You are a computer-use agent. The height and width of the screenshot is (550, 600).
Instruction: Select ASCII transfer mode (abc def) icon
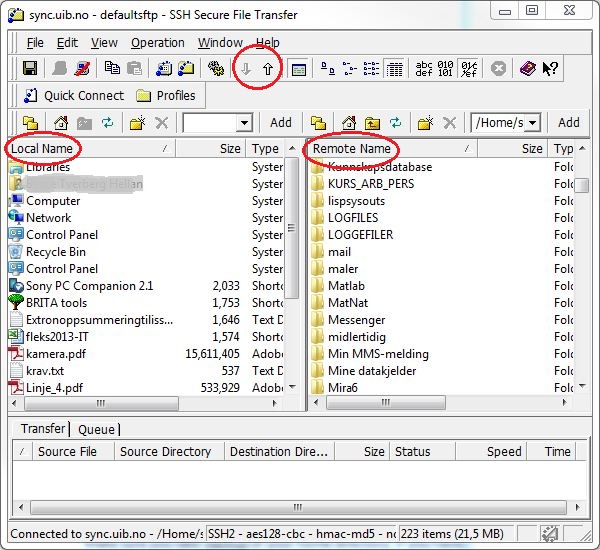tap(425, 69)
